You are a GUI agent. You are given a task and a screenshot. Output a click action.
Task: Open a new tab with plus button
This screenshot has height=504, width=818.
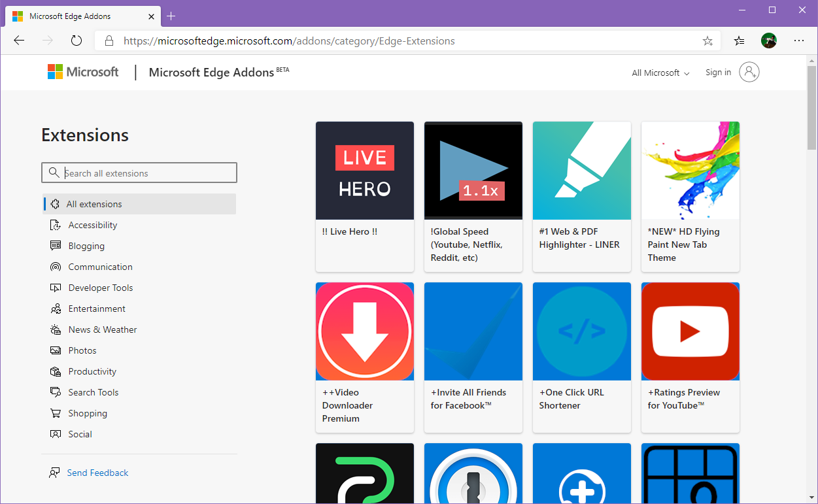171,16
